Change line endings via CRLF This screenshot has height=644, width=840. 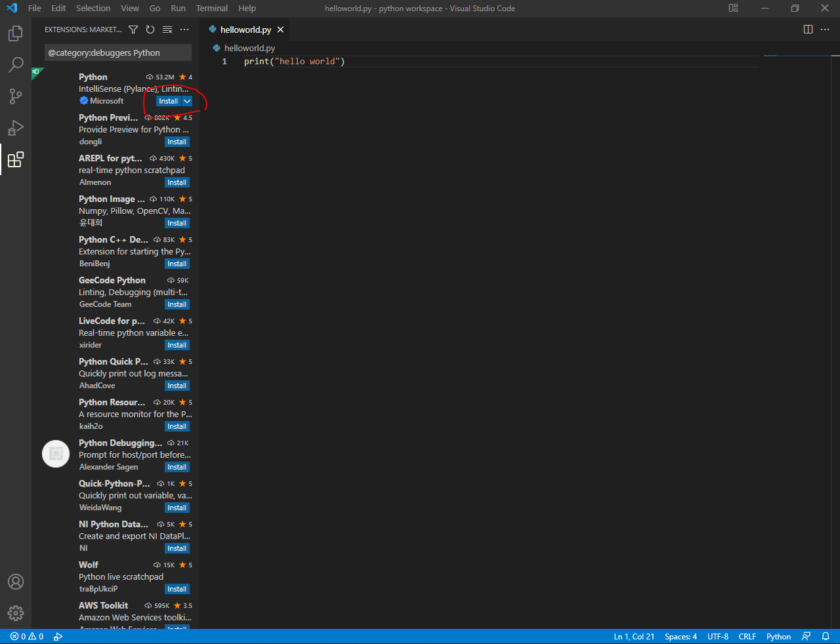(747, 637)
